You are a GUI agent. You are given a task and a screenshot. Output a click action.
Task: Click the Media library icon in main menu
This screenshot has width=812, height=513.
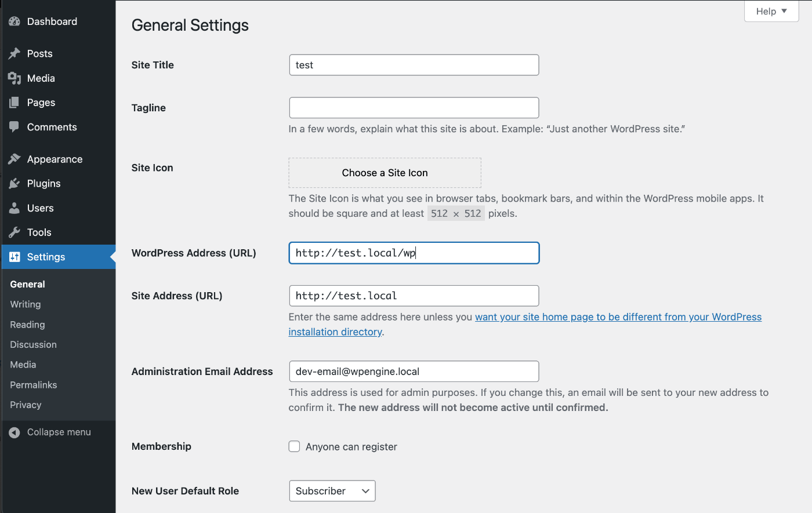pos(14,78)
